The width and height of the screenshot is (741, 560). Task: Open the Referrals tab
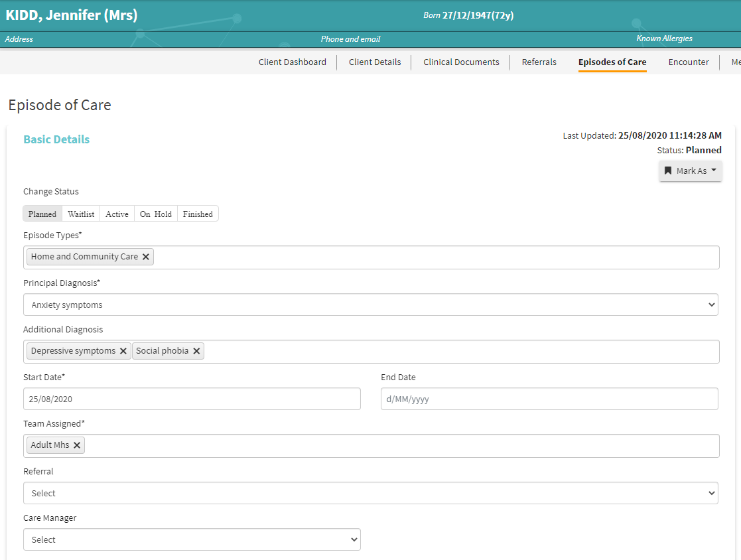[539, 62]
